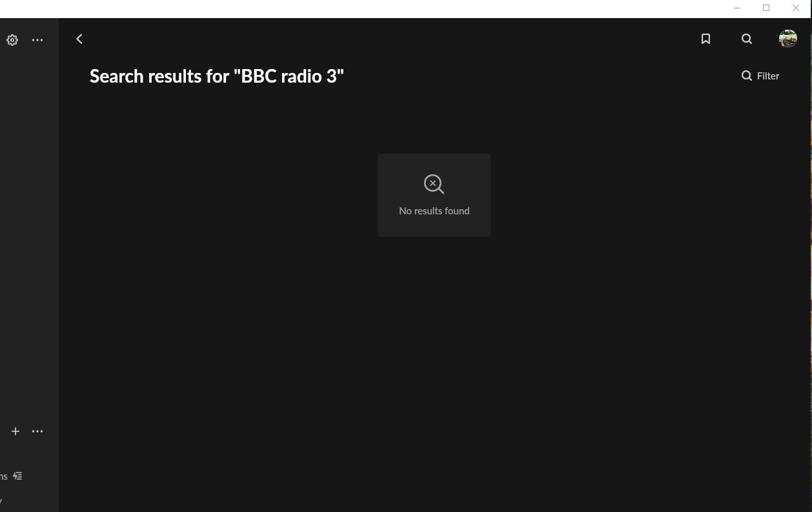
Task: Click the crossed magnifier no-results icon
Action: pos(434,184)
